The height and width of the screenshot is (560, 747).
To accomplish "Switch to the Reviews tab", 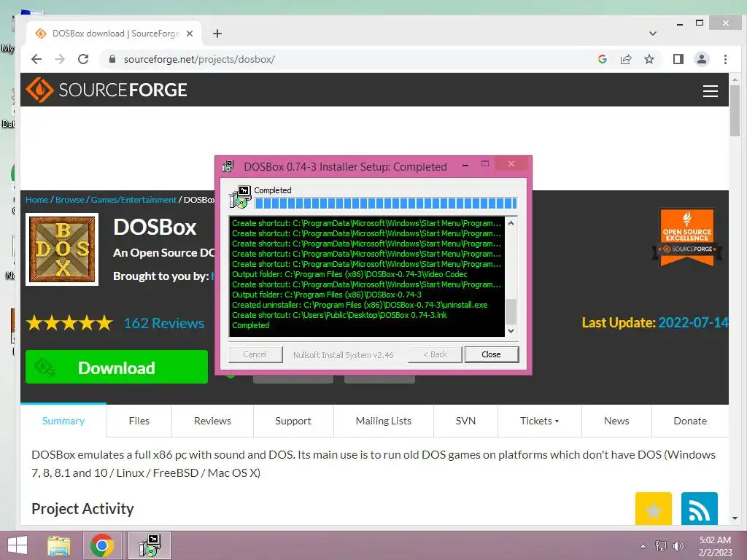I will pyautogui.click(x=212, y=421).
